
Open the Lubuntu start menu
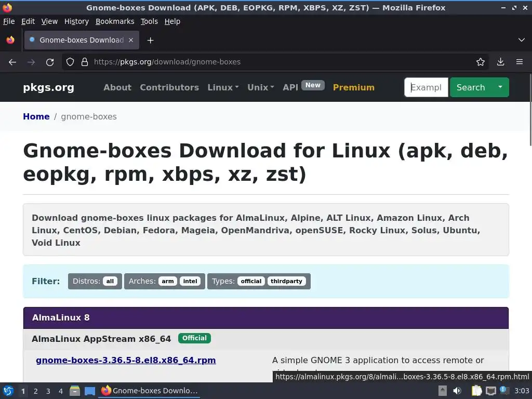coord(8,391)
